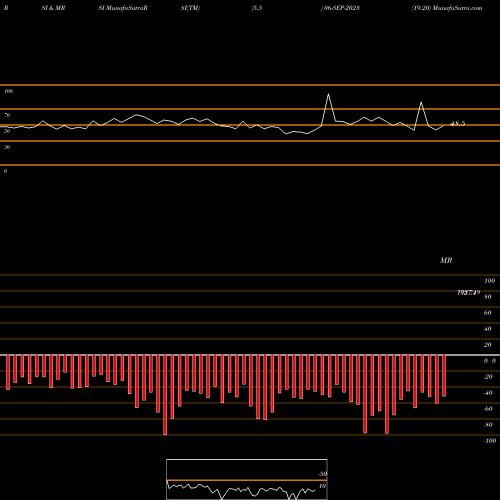Click the RSI left axis label 30
Viewport: 500px width, 500px height.
click(7, 147)
